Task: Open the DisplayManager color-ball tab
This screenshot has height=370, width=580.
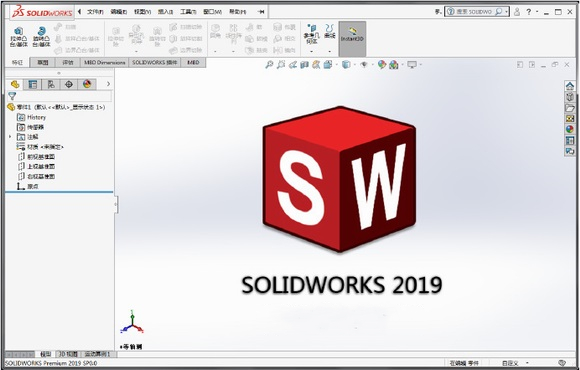Action: pyautogui.click(x=87, y=84)
